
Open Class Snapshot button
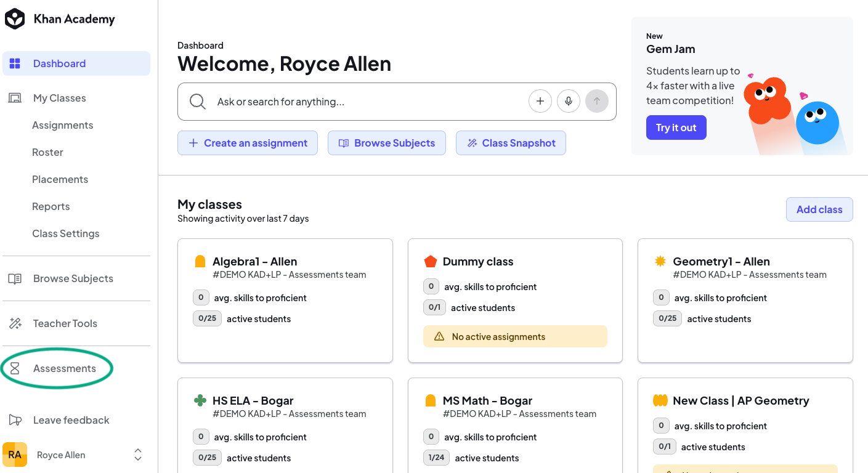pos(511,143)
